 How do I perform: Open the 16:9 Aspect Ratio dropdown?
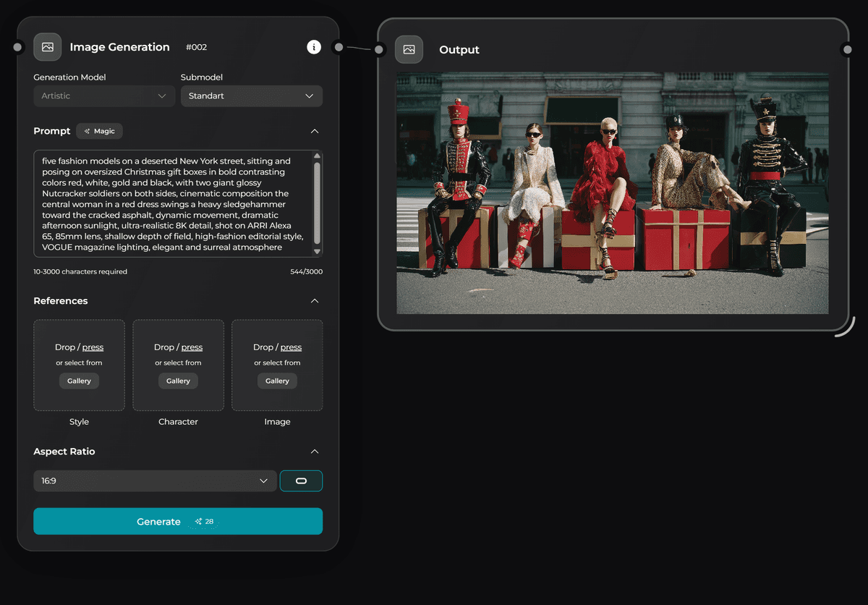[155, 481]
